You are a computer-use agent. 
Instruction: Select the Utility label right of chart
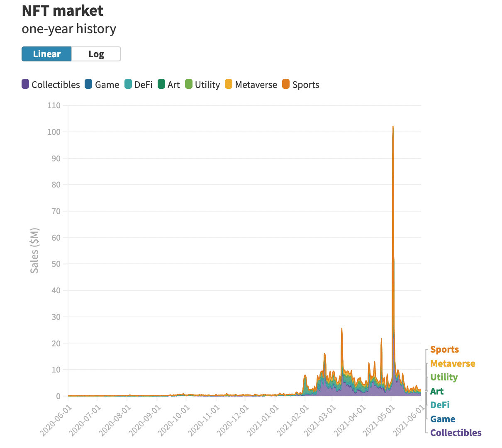(444, 377)
